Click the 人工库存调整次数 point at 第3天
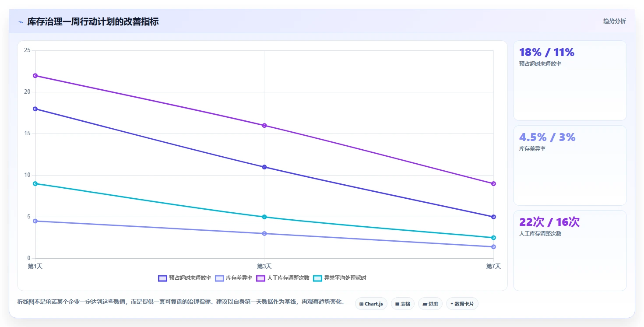This screenshot has height=327, width=644. coord(264,126)
